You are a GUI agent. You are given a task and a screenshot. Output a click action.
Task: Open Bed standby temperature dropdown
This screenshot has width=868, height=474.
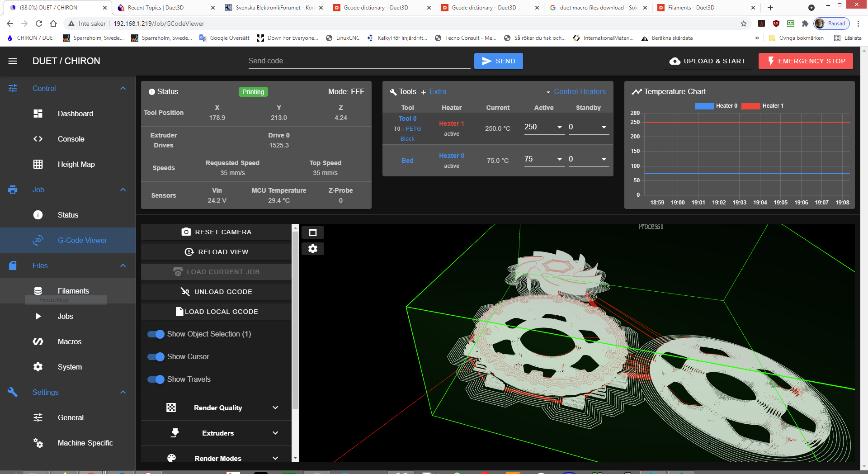[x=604, y=159]
